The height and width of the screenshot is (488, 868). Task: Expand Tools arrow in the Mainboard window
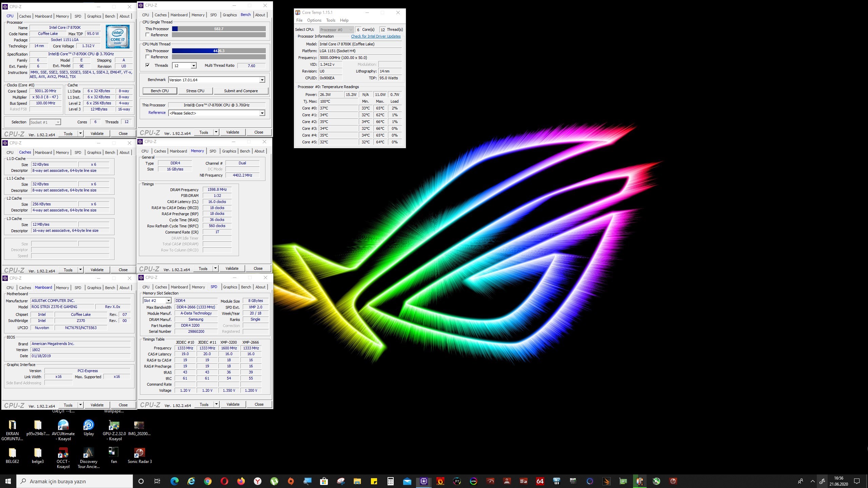coord(81,405)
